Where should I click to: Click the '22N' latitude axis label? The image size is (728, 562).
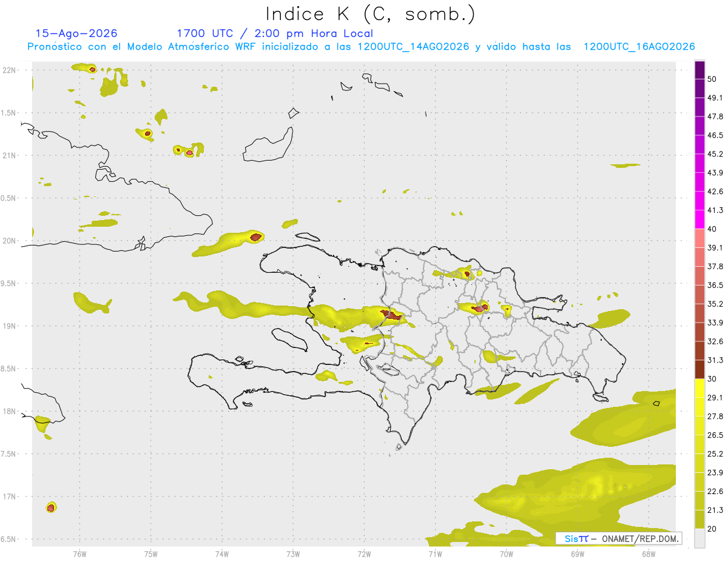pos(9,70)
